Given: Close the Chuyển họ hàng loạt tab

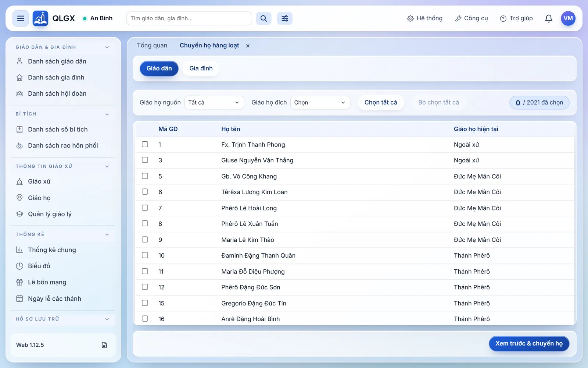Looking at the screenshot, I should [x=248, y=46].
